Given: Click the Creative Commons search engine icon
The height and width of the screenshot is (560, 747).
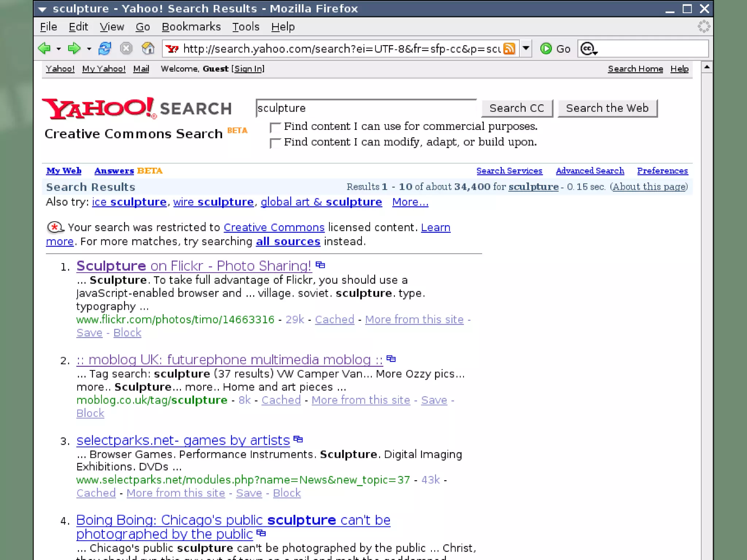Looking at the screenshot, I should click(588, 48).
